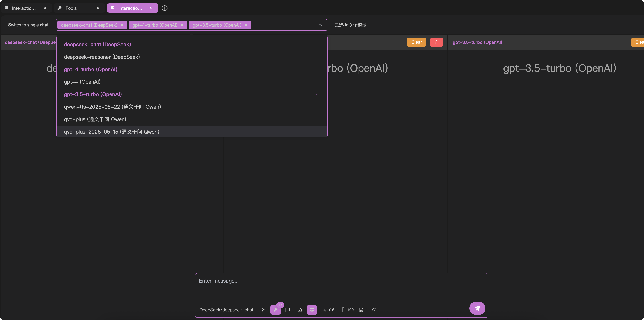Click the XML icon in message toolbar
The image size is (644, 320).
point(361,310)
